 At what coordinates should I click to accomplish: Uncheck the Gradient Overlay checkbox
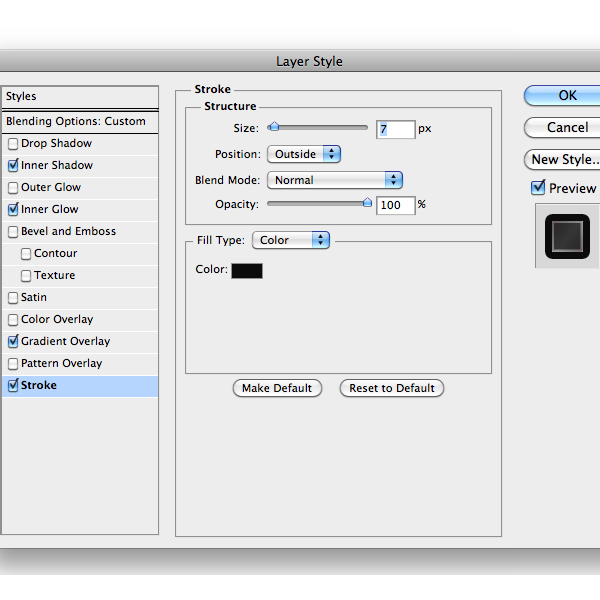click(13, 341)
